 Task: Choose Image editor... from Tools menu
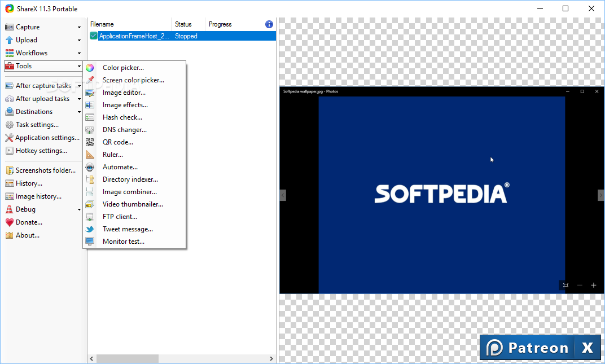[134, 93]
